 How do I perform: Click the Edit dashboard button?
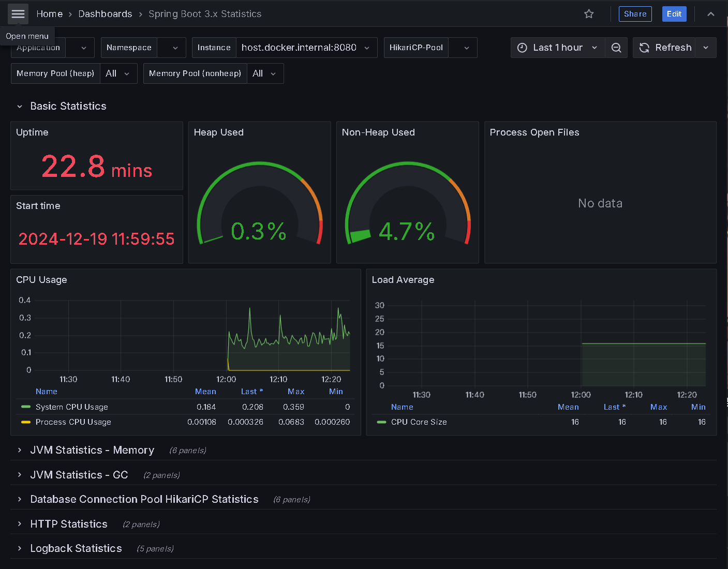[674, 14]
